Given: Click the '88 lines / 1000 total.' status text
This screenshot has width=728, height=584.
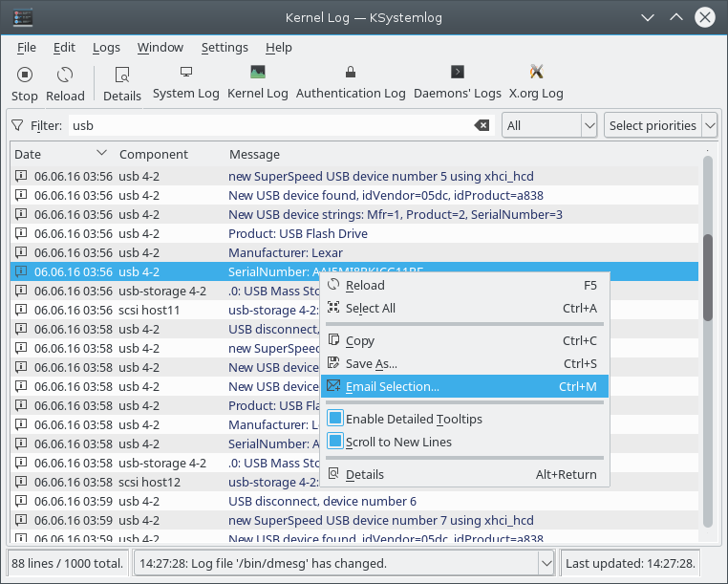Looking at the screenshot, I should point(67,564).
